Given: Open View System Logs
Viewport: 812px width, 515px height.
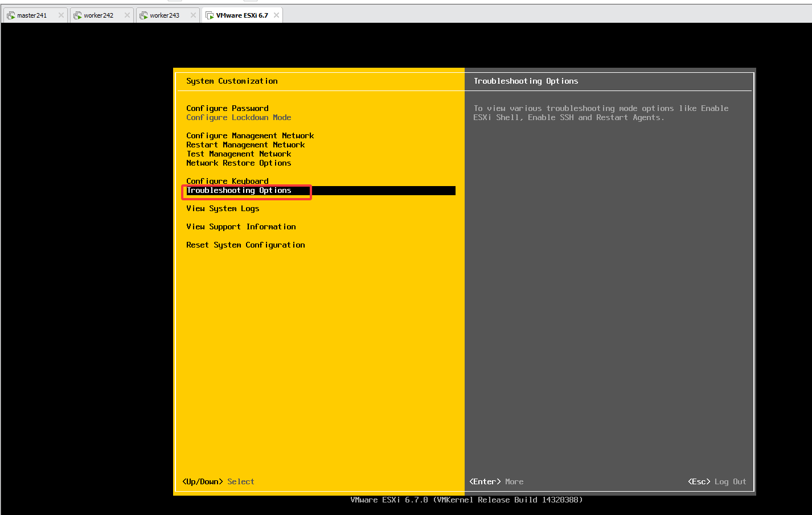Looking at the screenshot, I should coord(223,208).
